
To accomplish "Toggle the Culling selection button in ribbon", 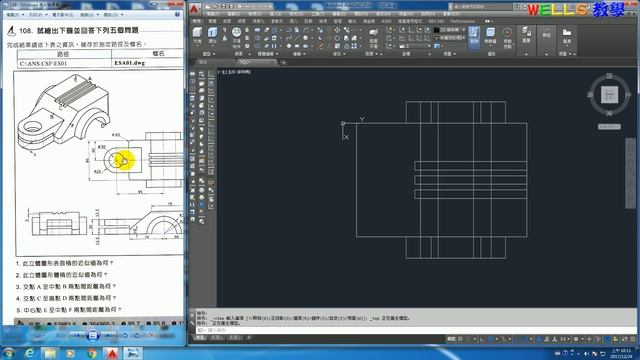I will [473, 37].
